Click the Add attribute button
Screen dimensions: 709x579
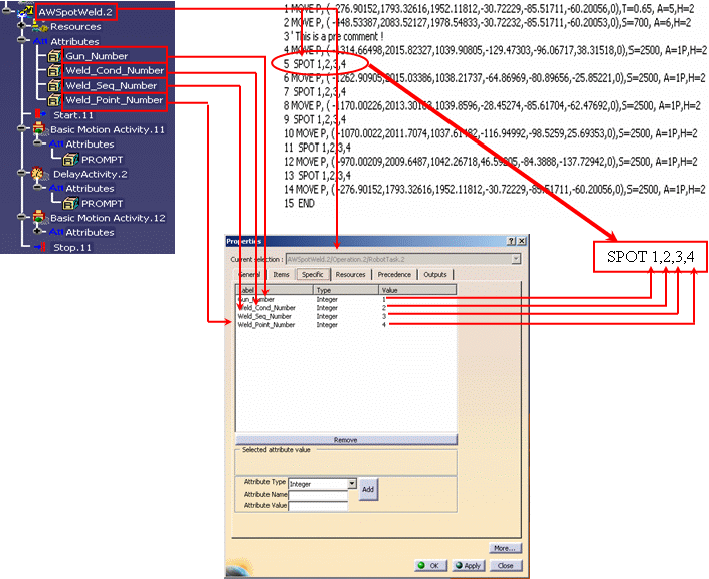coord(368,489)
